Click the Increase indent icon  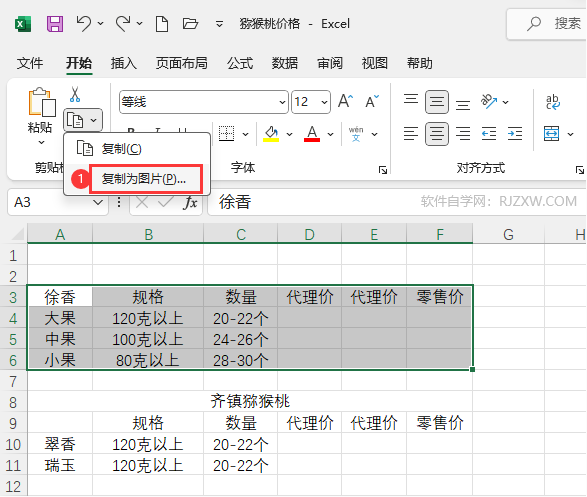point(515,134)
